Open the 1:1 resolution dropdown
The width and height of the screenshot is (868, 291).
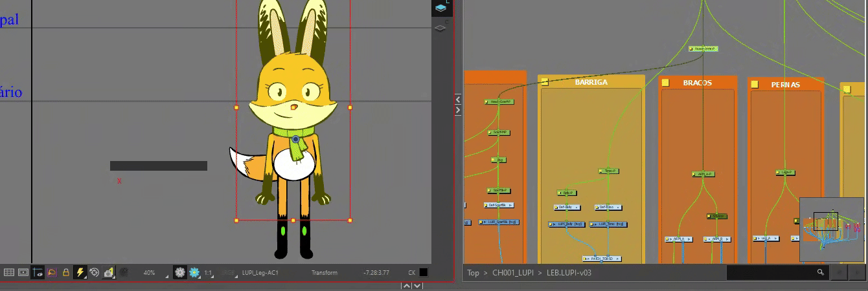[210, 273]
